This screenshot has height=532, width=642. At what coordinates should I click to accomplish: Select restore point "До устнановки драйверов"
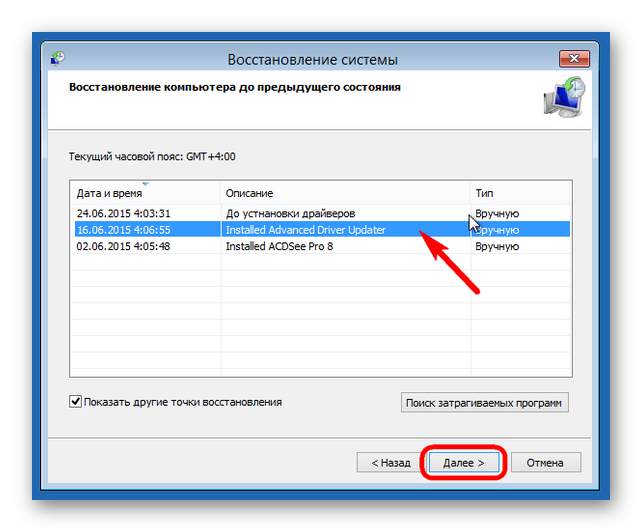[289, 213]
